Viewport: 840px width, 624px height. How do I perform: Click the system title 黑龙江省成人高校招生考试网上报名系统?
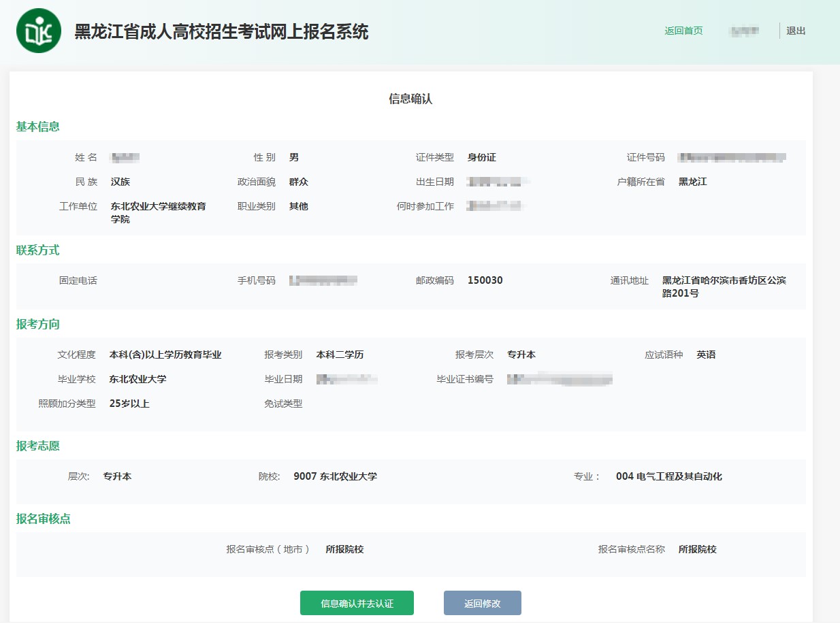coord(221,31)
